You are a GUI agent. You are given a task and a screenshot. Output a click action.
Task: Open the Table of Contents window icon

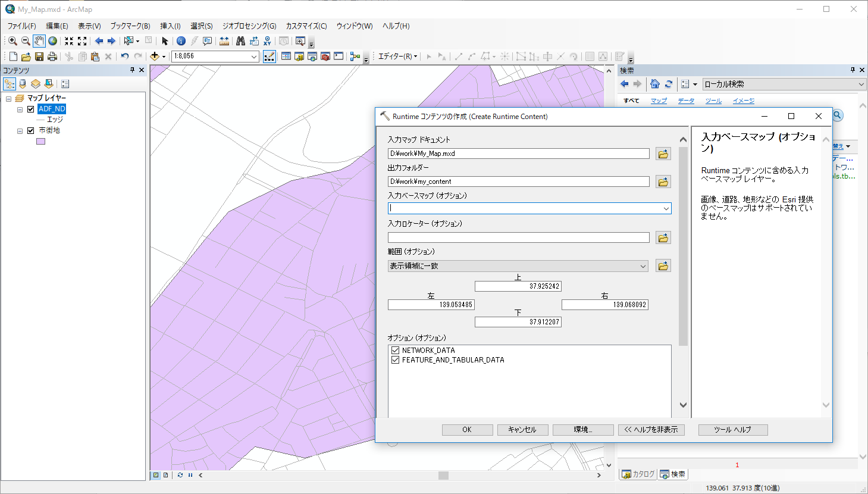(286, 57)
